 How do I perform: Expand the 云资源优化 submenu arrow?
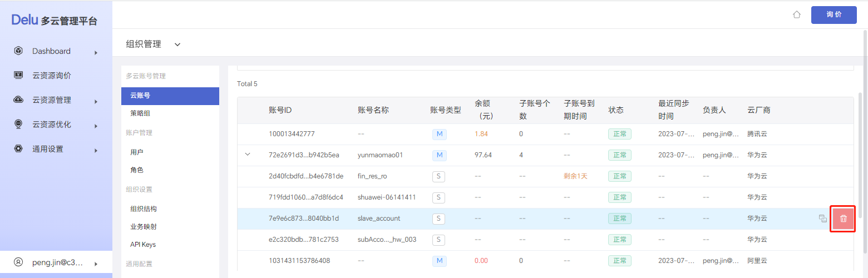point(96,126)
